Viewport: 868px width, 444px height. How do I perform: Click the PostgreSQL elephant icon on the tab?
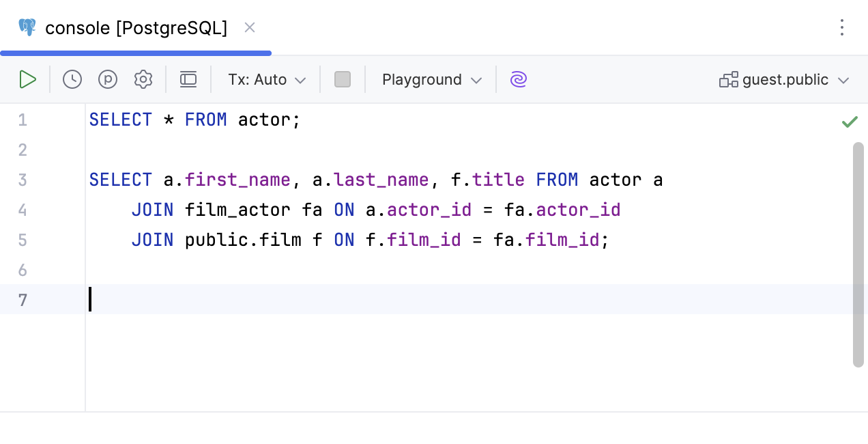[26, 27]
